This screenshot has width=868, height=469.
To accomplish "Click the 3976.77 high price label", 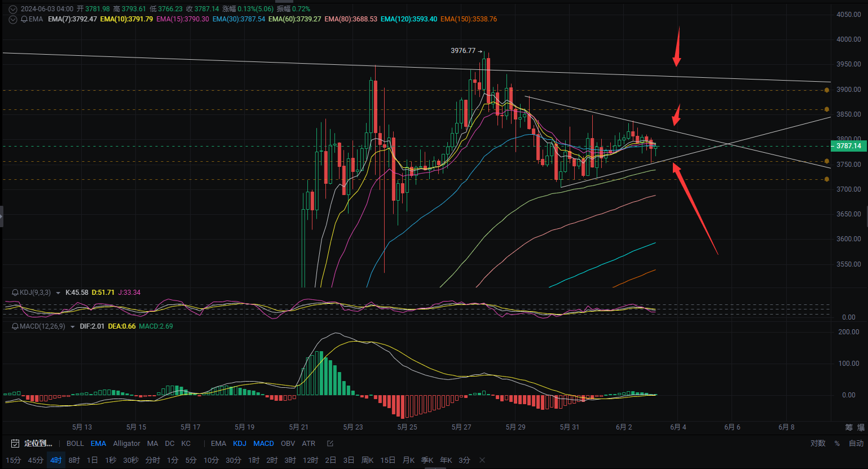I will pyautogui.click(x=463, y=51).
